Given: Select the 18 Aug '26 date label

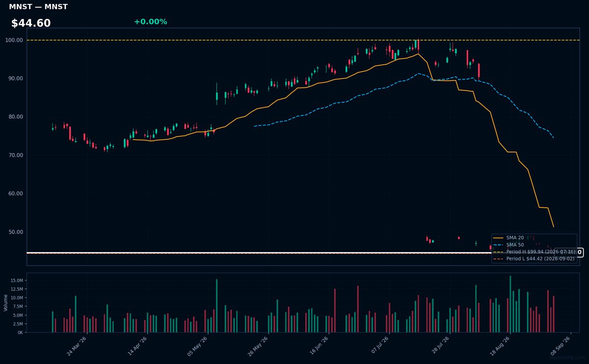Looking at the screenshot, I should [501, 346].
